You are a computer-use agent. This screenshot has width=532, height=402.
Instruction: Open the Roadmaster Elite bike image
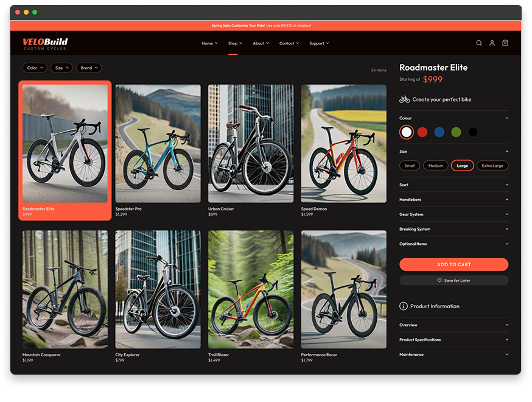tap(65, 144)
